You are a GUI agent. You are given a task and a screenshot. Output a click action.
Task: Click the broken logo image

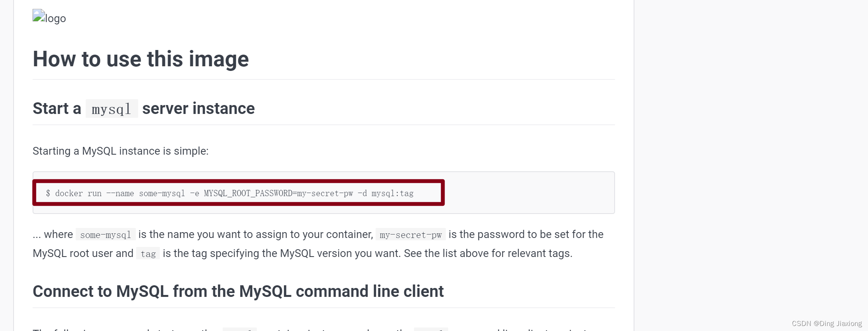click(x=49, y=17)
